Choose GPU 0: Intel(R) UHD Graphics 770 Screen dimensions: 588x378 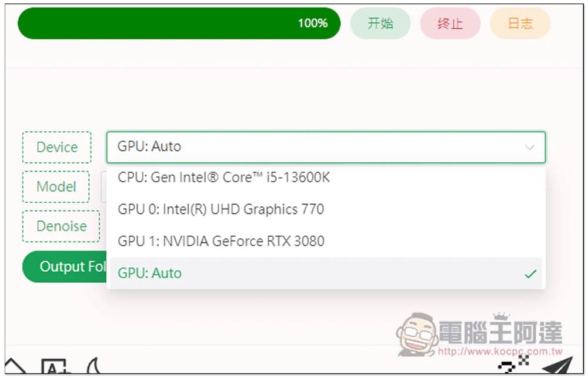click(221, 209)
